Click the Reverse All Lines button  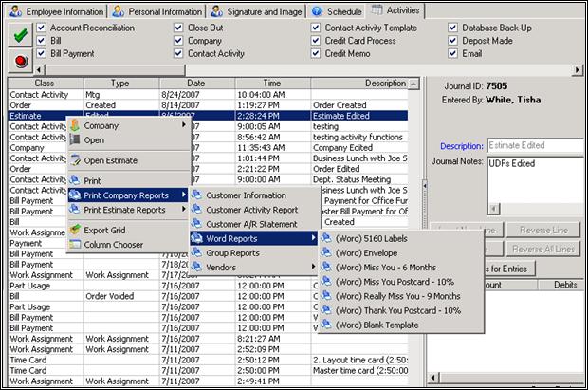(543, 249)
